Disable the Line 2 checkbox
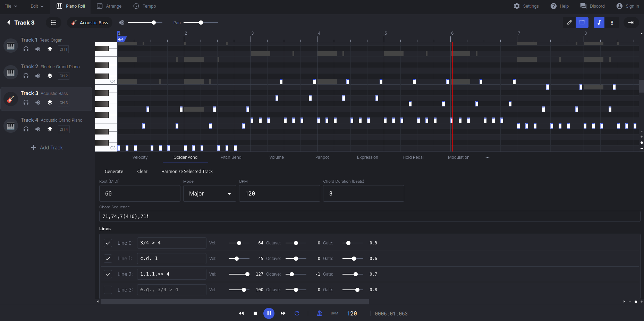This screenshot has width=644, height=321. pyautogui.click(x=108, y=274)
